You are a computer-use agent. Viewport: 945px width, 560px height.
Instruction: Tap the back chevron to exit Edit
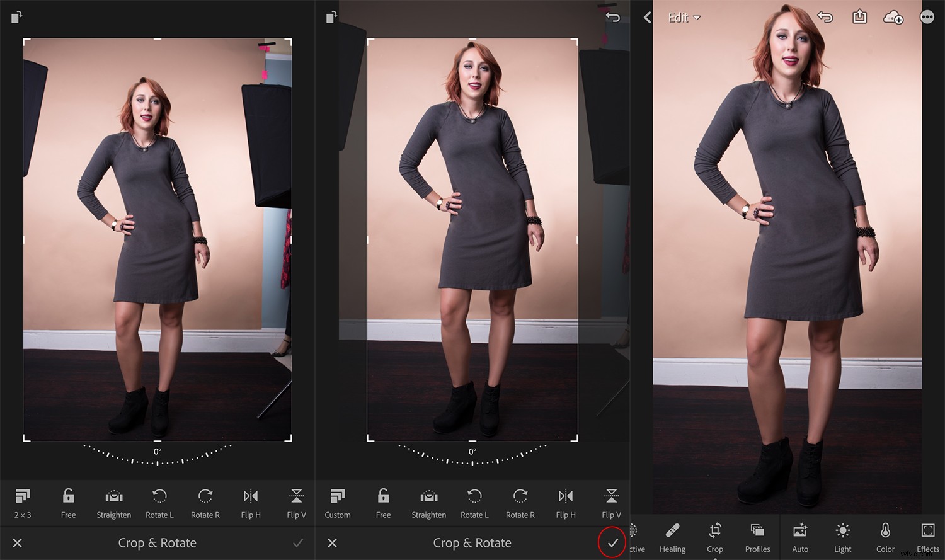pyautogui.click(x=646, y=17)
